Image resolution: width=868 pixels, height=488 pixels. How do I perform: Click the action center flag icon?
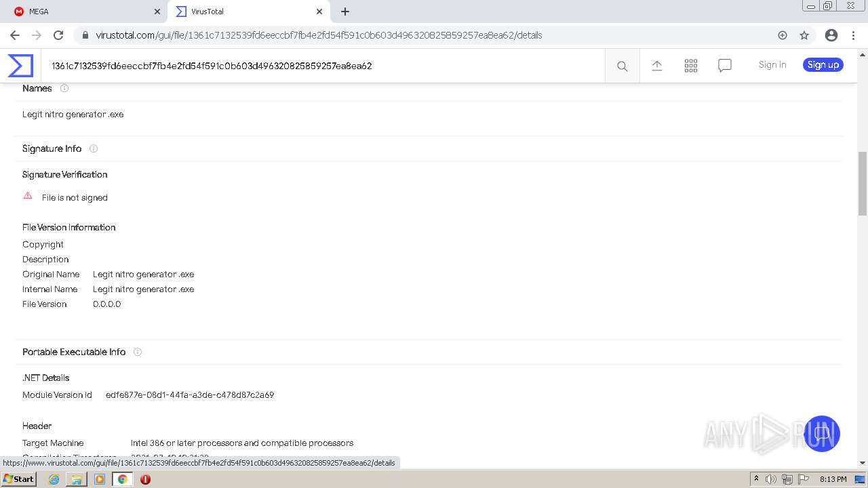tap(804, 479)
